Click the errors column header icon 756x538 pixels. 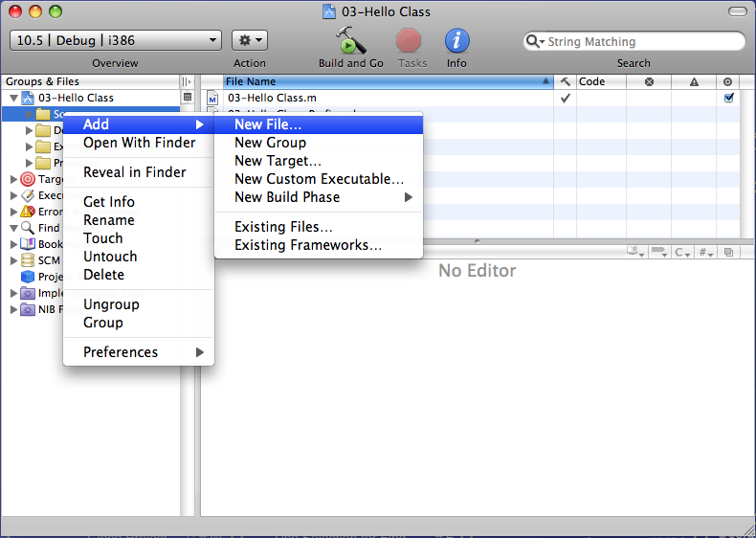click(x=649, y=81)
